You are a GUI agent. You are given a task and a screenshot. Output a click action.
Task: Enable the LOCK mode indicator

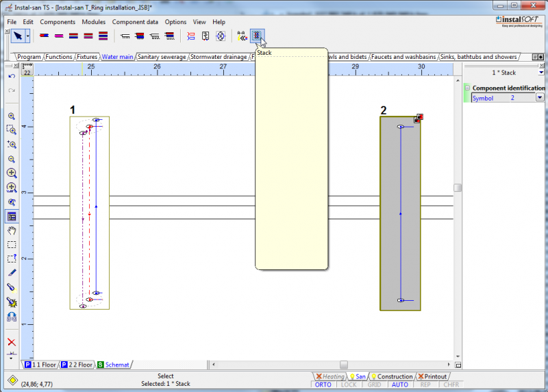click(349, 384)
